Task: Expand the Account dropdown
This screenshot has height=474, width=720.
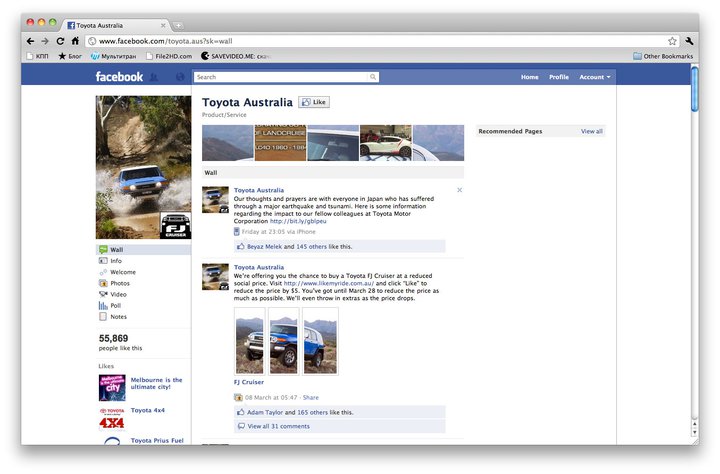Action: coord(595,77)
